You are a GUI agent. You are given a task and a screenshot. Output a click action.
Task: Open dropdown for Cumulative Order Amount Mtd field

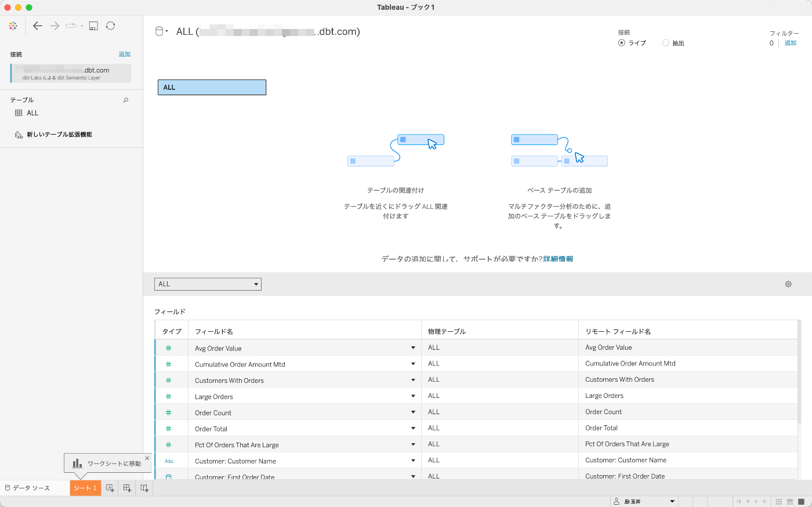(x=413, y=364)
